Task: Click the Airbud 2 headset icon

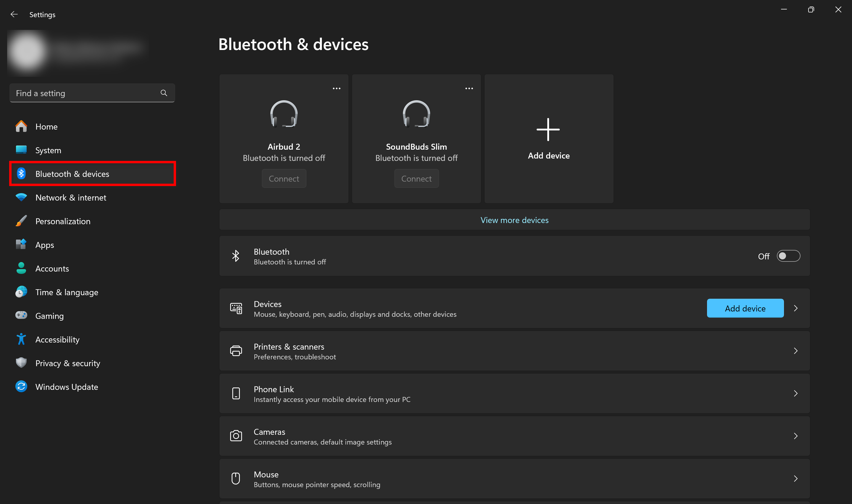Action: pyautogui.click(x=283, y=114)
